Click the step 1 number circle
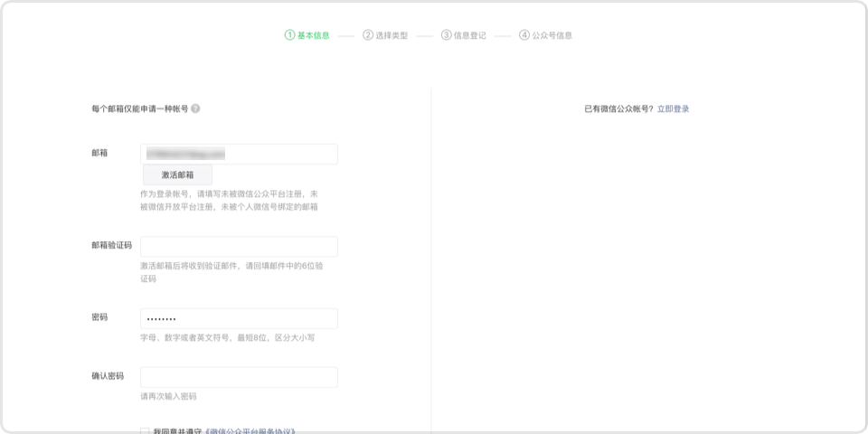The width and height of the screenshot is (868, 434). coord(290,35)
